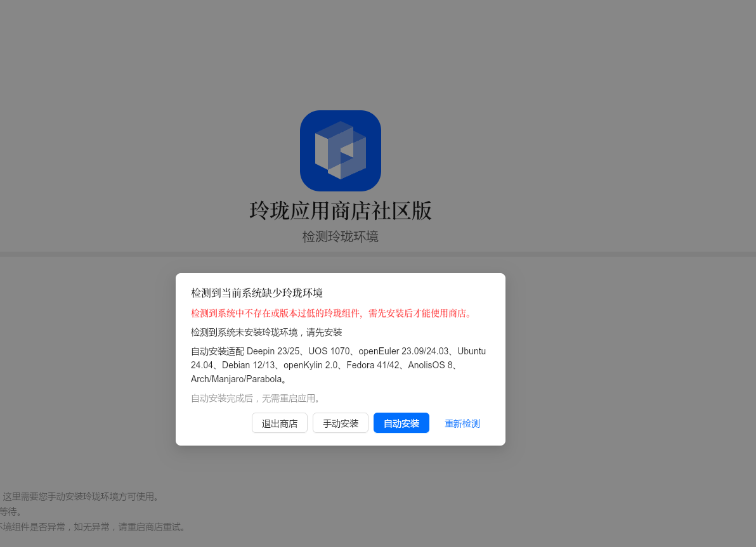The height and width of the screenshot is (547, 756).
Task: Click the supported distros paragraph starting 自动安装适配
Action: click(339, 365)
